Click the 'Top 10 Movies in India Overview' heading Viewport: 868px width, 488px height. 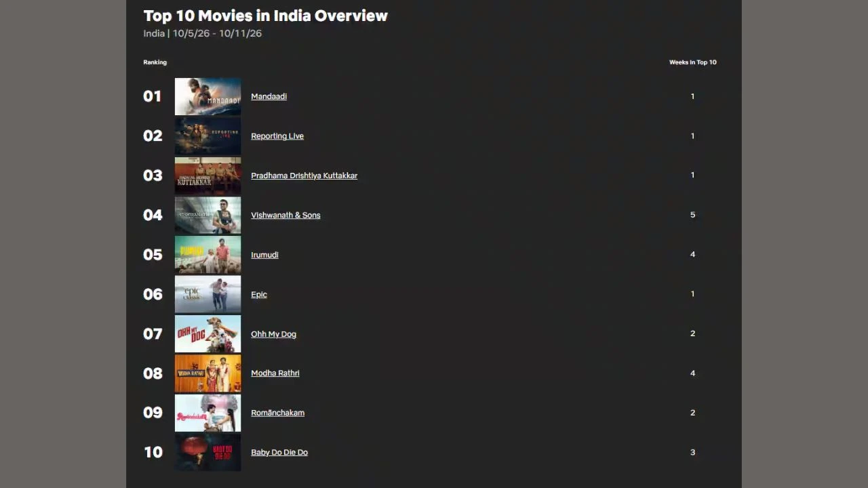point(265,16)
